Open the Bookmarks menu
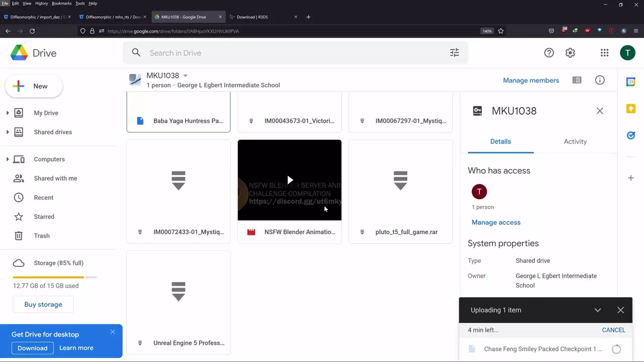The height and width of the screenshot is (362, 644). point(61,4)
